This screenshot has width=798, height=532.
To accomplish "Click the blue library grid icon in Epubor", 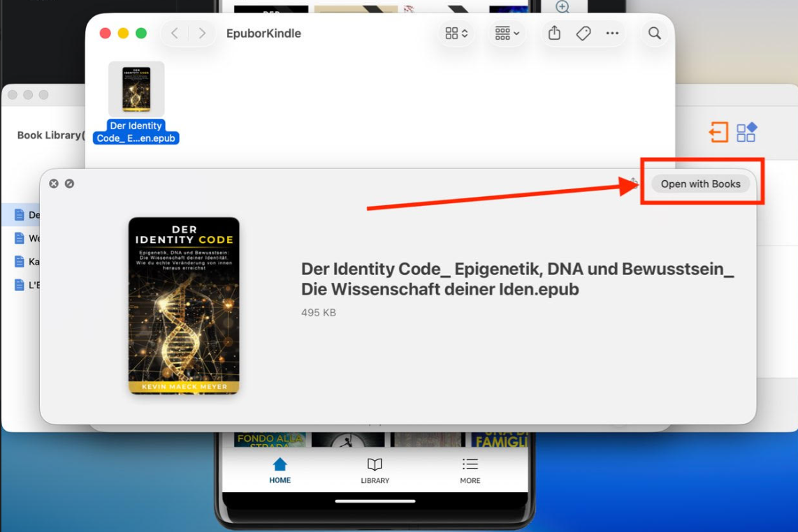I will pyautogui.click(x=746, y=132).
